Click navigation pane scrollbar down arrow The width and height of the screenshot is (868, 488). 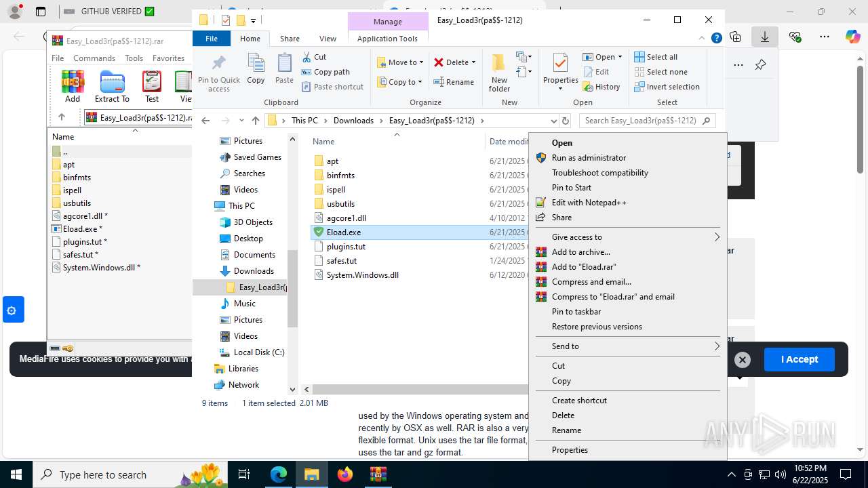click(x=293, y=390)
